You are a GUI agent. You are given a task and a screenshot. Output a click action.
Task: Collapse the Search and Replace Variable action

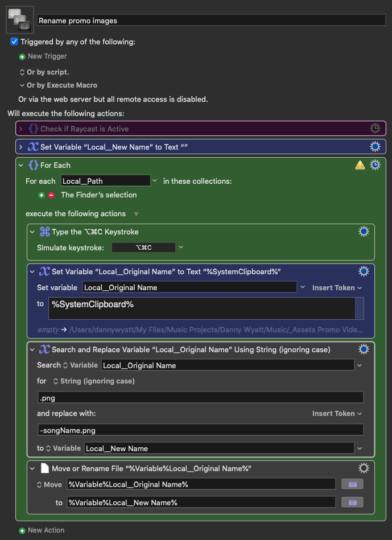(32, 349)
